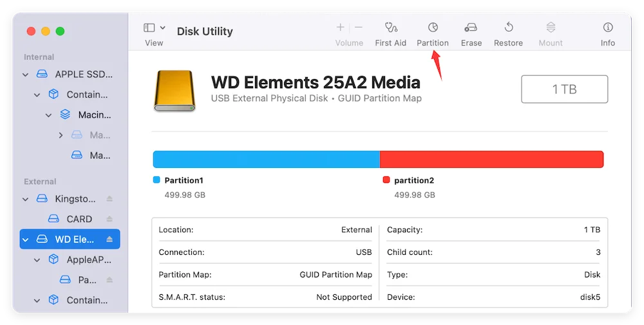Image resolution: width=644 pixels, height=325 pixels.
Task: Collapse the AppleAP... container
Action: tap(37, 260)
